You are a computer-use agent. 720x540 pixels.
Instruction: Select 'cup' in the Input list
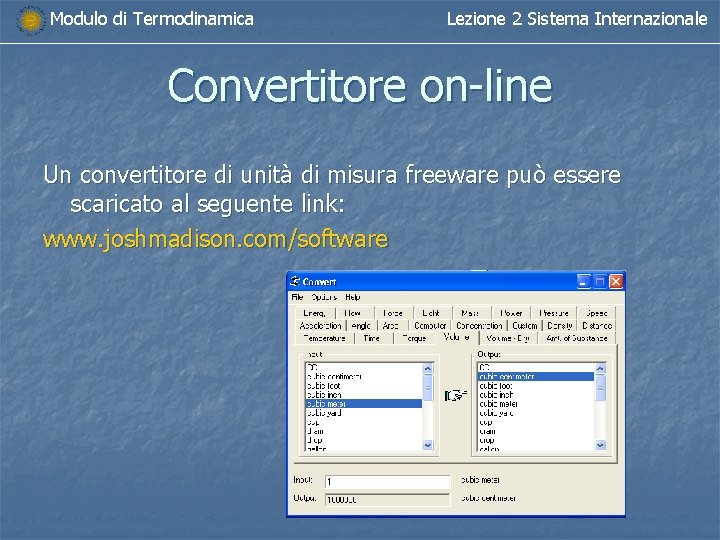[364, 422]
